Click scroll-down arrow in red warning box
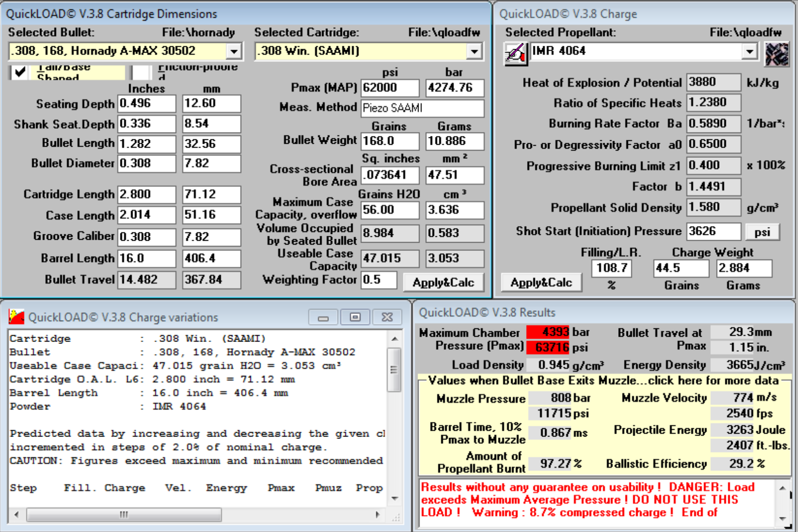This screenshot has width=798, height=532. click(x=782, y=519)
